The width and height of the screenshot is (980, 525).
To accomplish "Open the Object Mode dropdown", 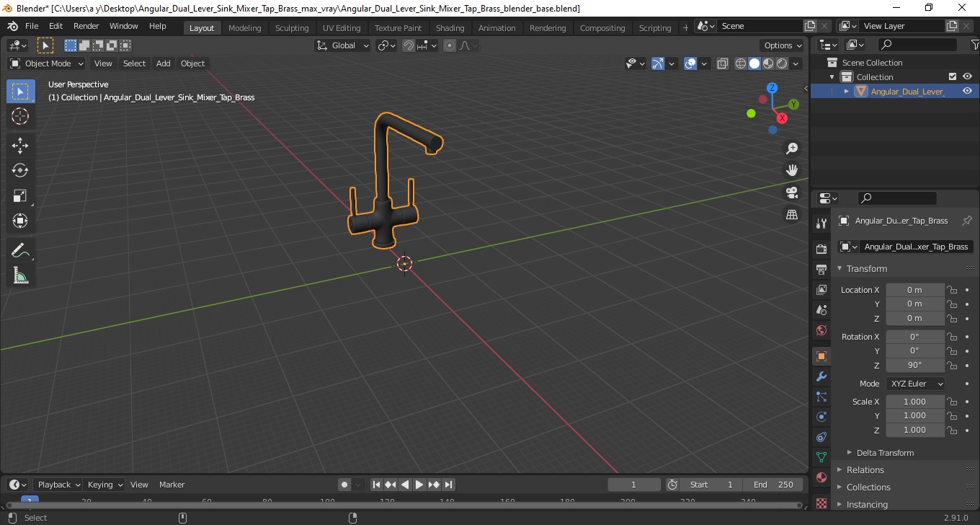I will tap(46, 63).
